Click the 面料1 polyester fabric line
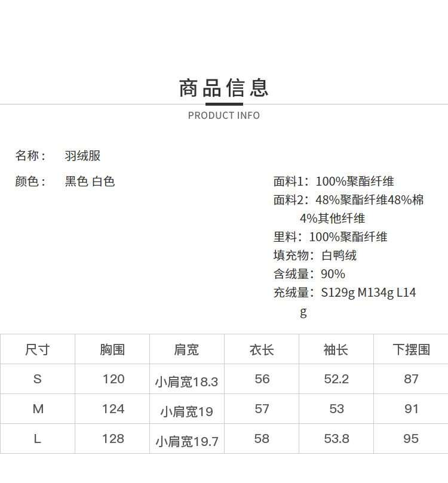448x483 pixels. coord(333,181)
